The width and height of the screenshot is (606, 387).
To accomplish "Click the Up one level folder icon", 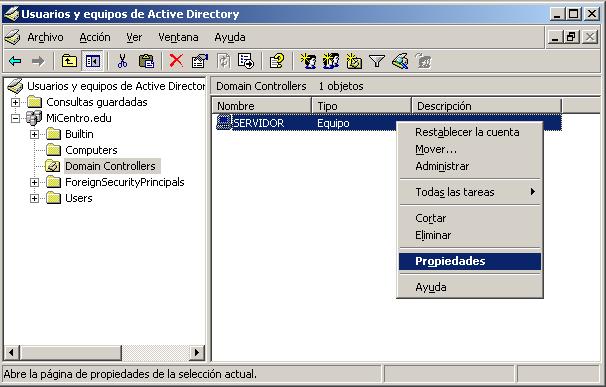I will (x=69, y=61).
